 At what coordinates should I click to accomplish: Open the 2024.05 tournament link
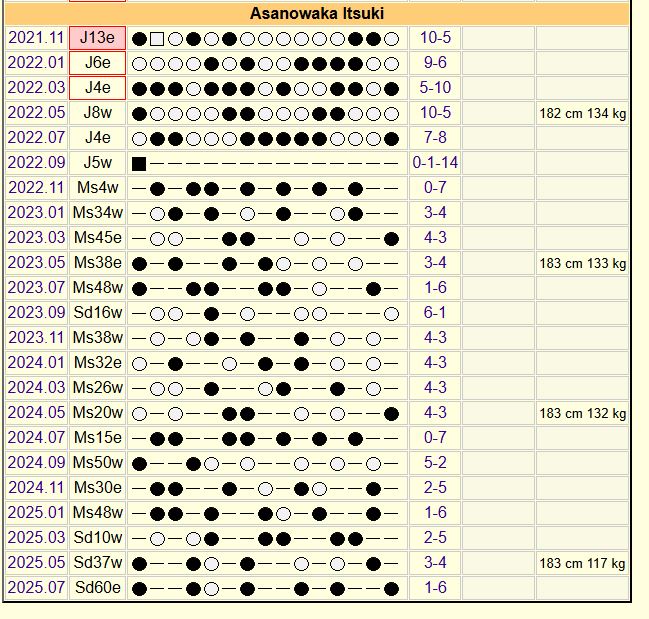pyautogui.click(x=36, y=413)
